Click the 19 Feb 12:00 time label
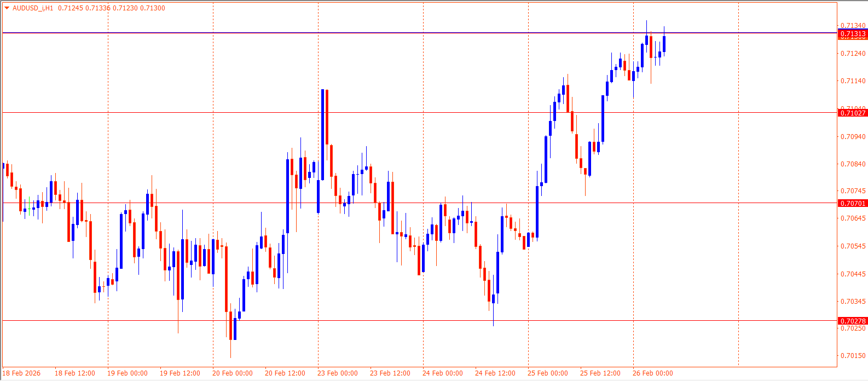Image resolution: width=868 pixels, height=381 pixels. 180,373
